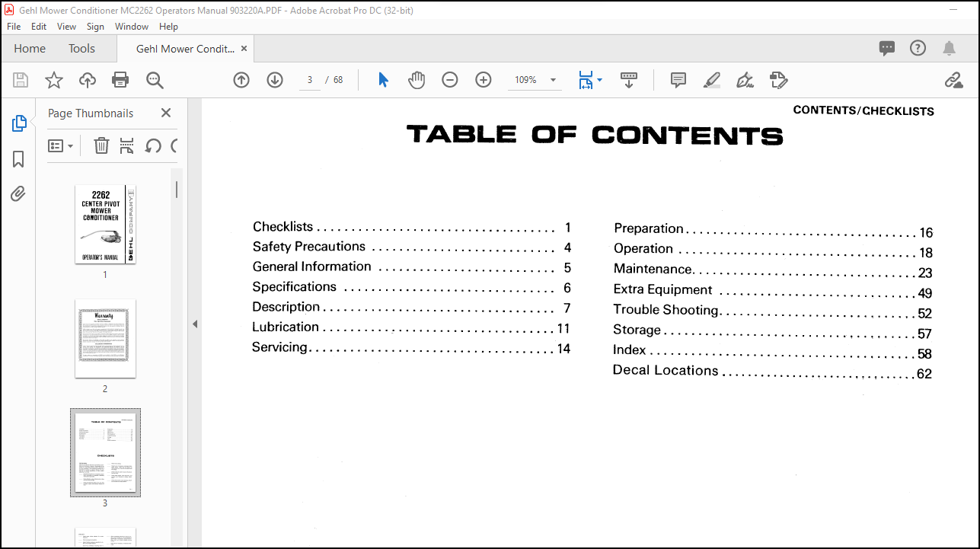Go to next page arrow
The image size is (980, 549).
[275, 80]
